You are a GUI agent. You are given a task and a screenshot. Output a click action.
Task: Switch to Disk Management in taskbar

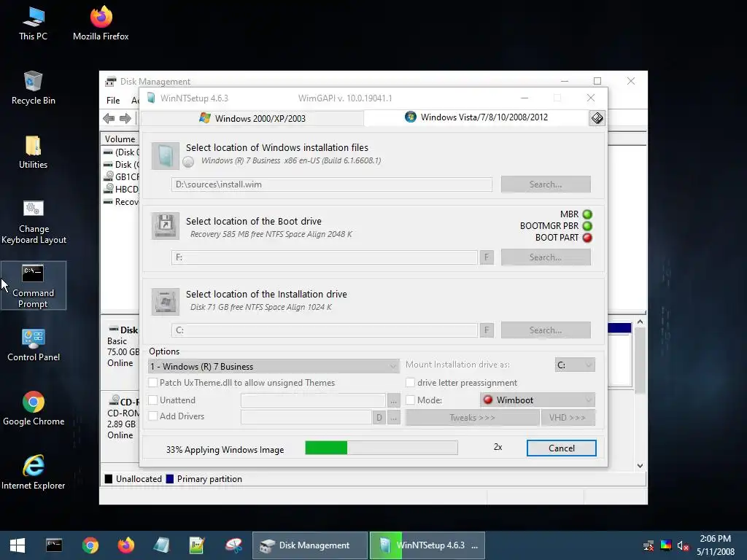[309, 545]
